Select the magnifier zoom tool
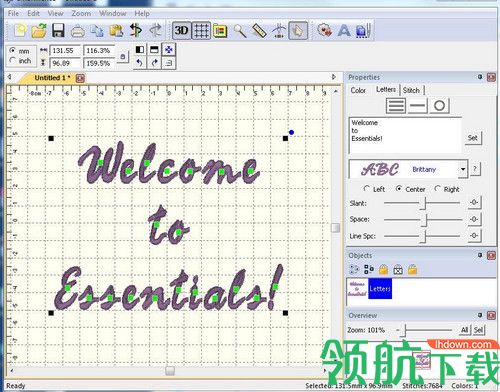The width and height of the screenshot is (500, 392). pyautogui.click(x=240, y=31)
